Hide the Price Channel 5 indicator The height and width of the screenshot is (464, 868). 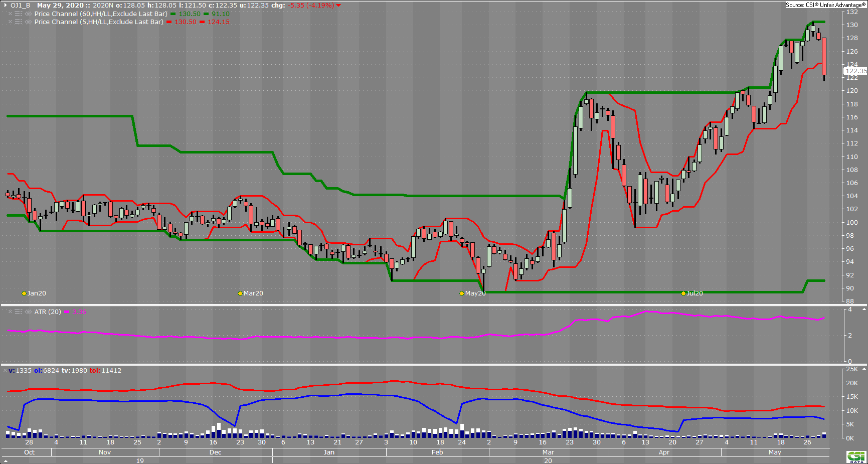pos(28,22)
